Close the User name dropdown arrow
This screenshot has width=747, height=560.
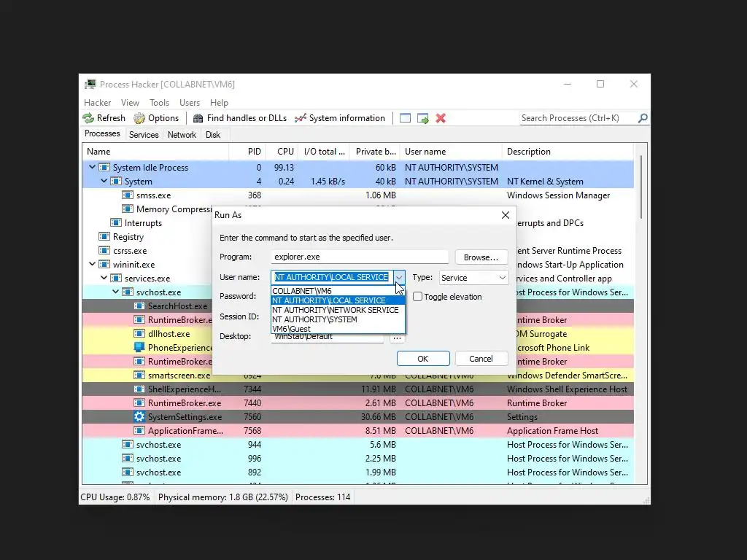click(x=399, y=277)
